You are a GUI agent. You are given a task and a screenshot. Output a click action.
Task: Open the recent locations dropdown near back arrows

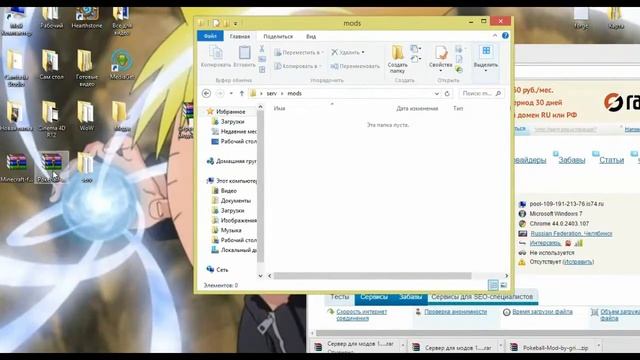tap(231, 93)
